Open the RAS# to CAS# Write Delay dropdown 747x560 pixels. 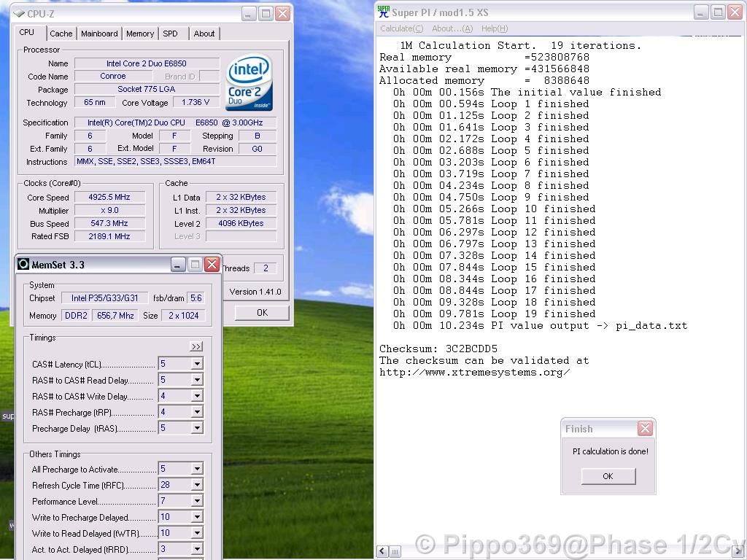pos(197,396)
